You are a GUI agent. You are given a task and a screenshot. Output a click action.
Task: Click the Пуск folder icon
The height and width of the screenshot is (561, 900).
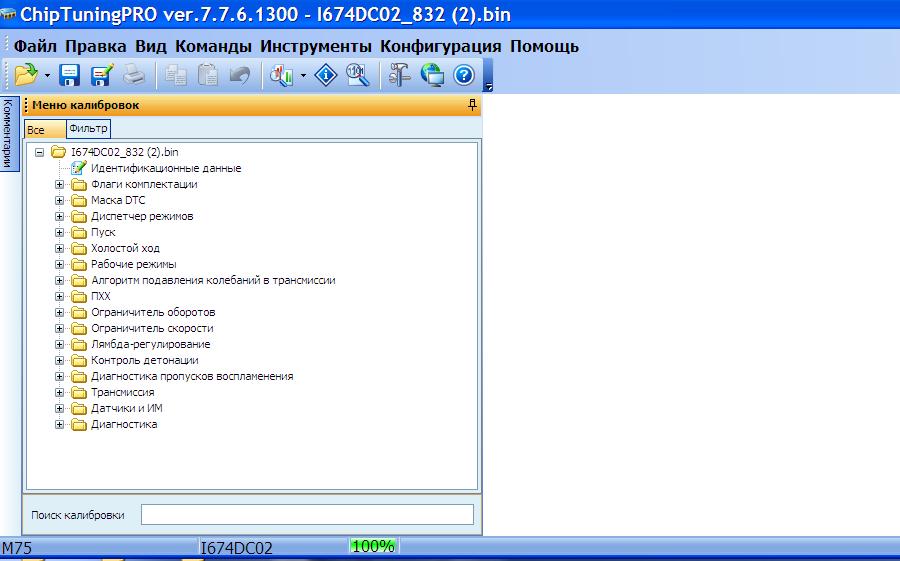(x=79, y=233)
